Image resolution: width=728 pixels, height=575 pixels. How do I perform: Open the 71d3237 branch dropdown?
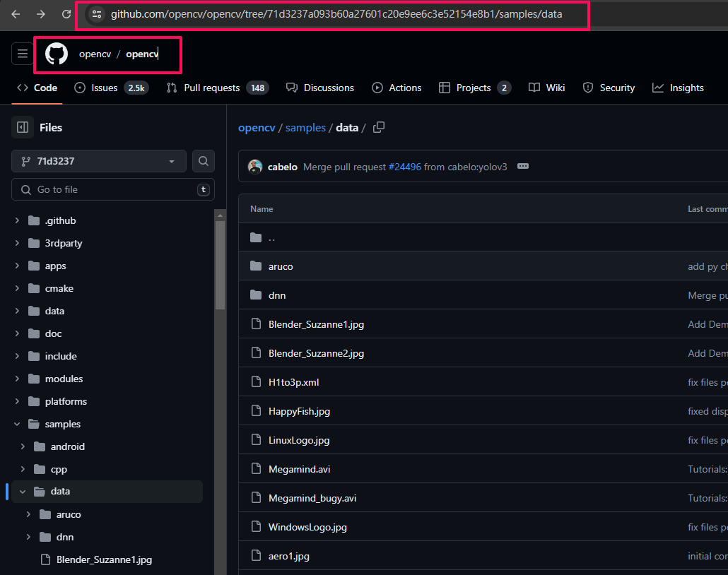pyautogui.click(x=99, y=161)
